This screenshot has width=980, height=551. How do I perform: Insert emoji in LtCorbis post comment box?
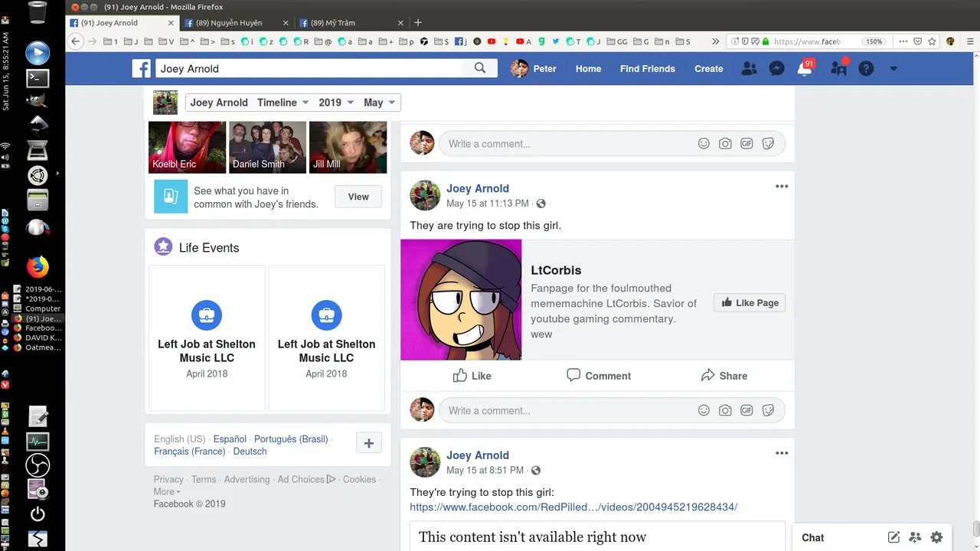coord(704,410)
